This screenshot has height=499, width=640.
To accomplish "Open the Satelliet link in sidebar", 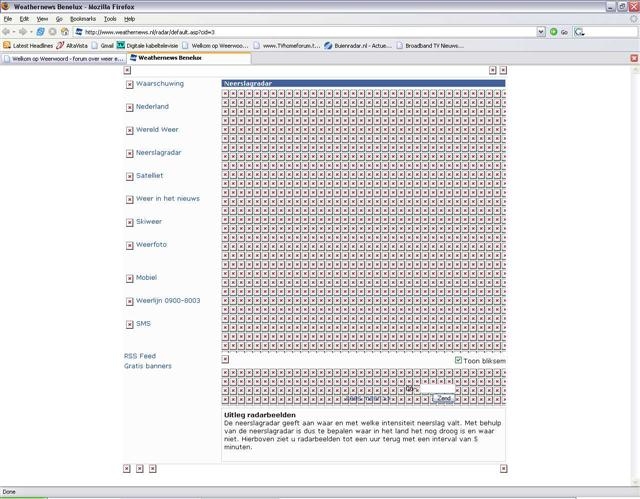I will [x=149, y=175].
